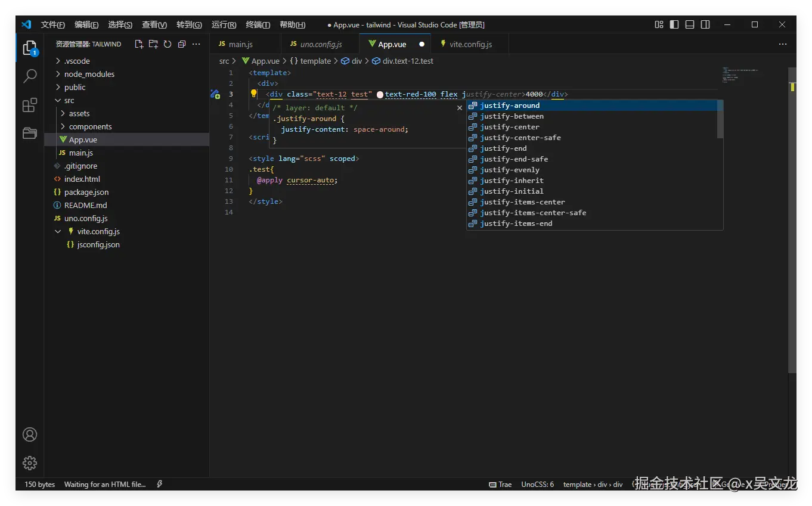Open the Search view in activity bar
This screenshot has height=506, width=812.
pos(30,76)
